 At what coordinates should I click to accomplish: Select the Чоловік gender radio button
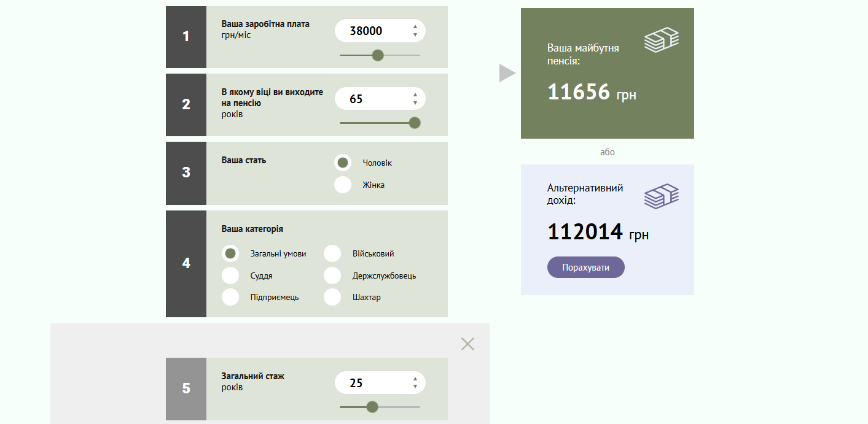coord(343,163)
